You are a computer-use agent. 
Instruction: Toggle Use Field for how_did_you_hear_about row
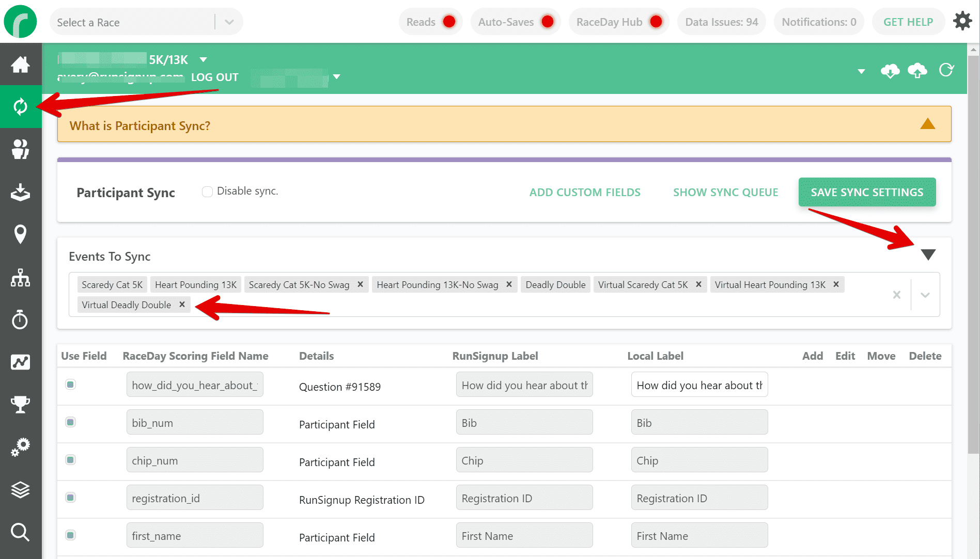point(71,385)
